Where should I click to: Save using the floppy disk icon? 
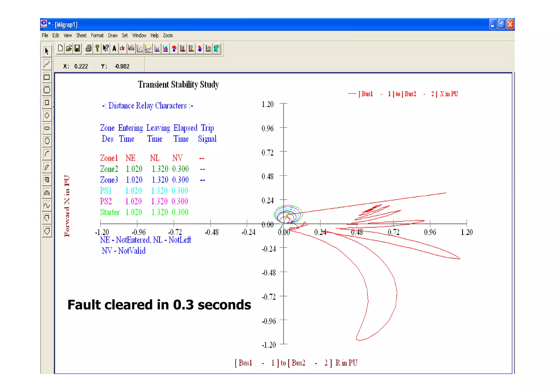tap(77, 48)
